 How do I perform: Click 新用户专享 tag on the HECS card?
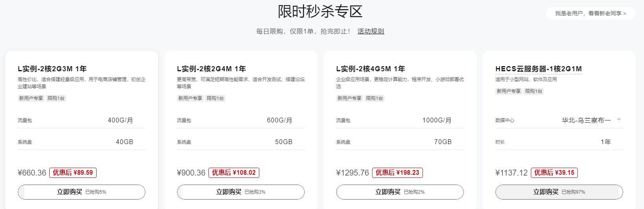coord(508,91)
